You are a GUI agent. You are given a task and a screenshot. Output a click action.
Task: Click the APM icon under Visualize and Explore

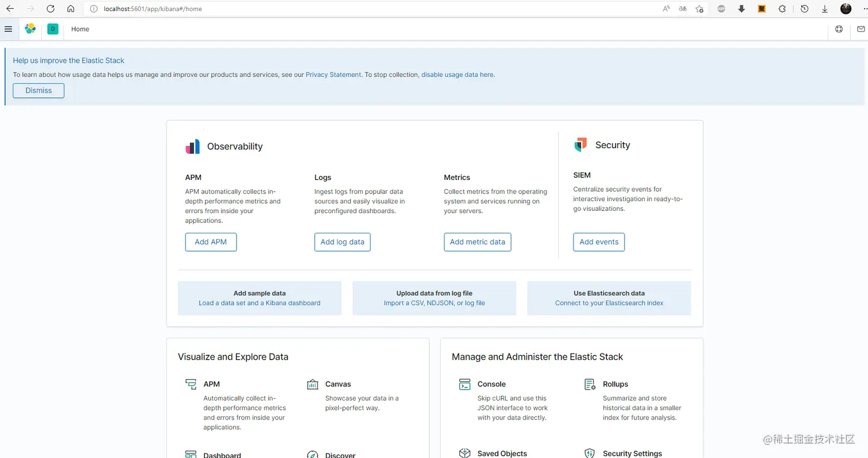pos(191,384)
